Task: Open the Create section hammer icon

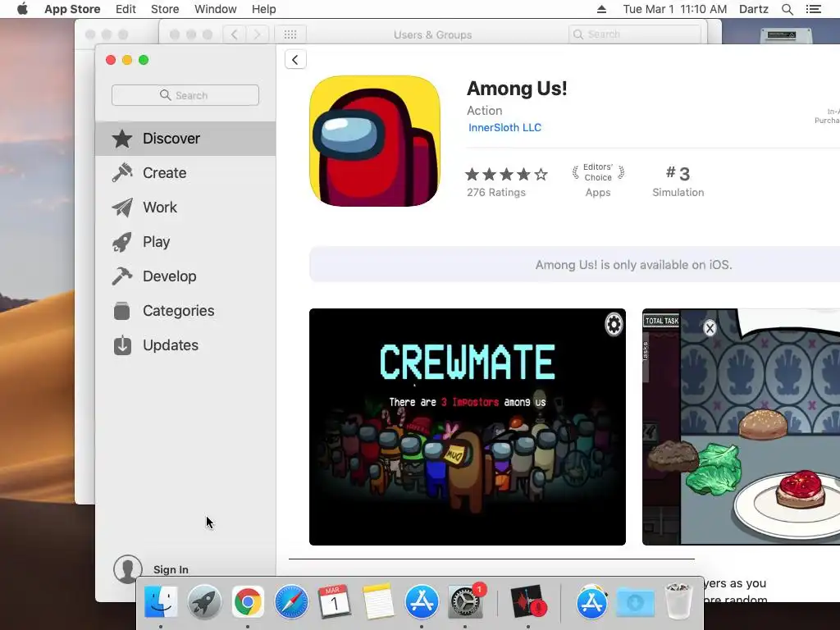Action: click(122, 173)
